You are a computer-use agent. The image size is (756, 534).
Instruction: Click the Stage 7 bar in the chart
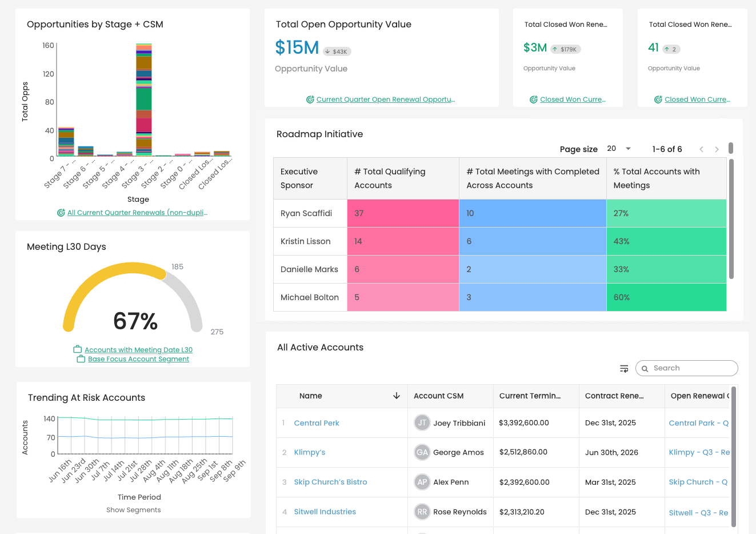point(66,141)
